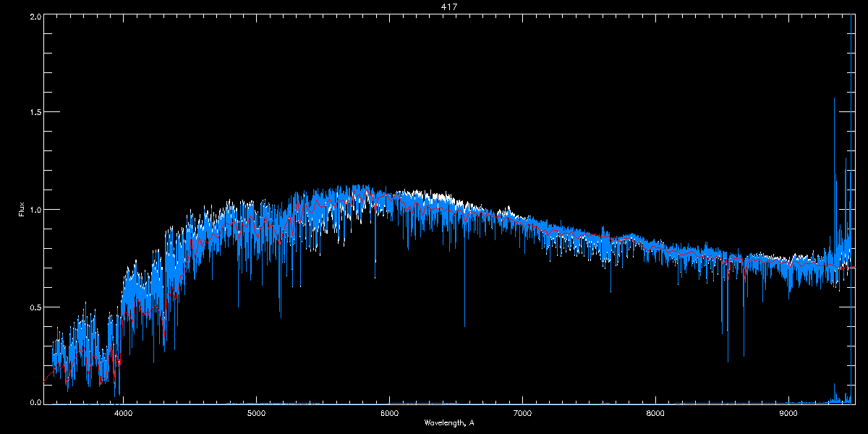Image resolution: width=868 pixels, height=434 pixels.
Task: Click the 1.0 y-axis tick label
Action: point(34,210)
